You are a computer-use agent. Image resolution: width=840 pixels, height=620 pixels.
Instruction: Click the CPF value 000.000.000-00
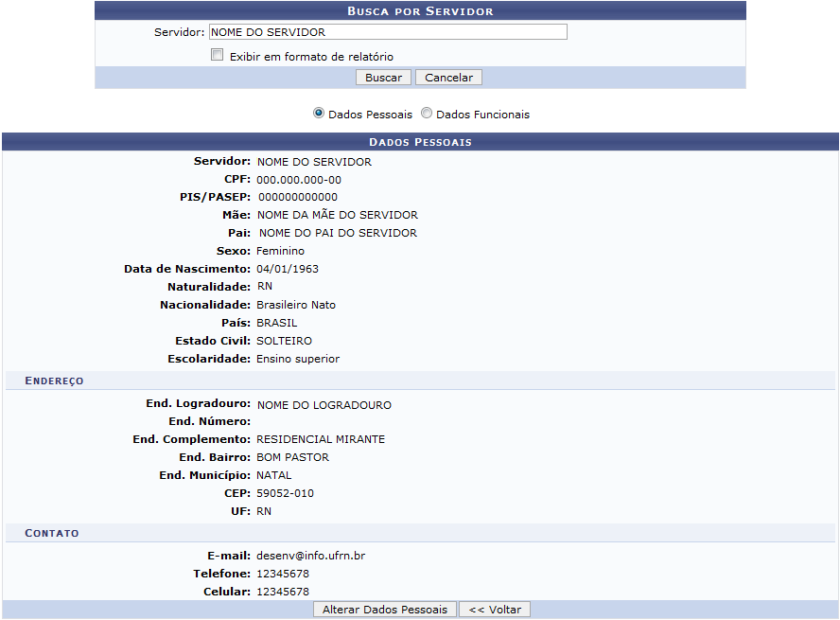[299, 180]
